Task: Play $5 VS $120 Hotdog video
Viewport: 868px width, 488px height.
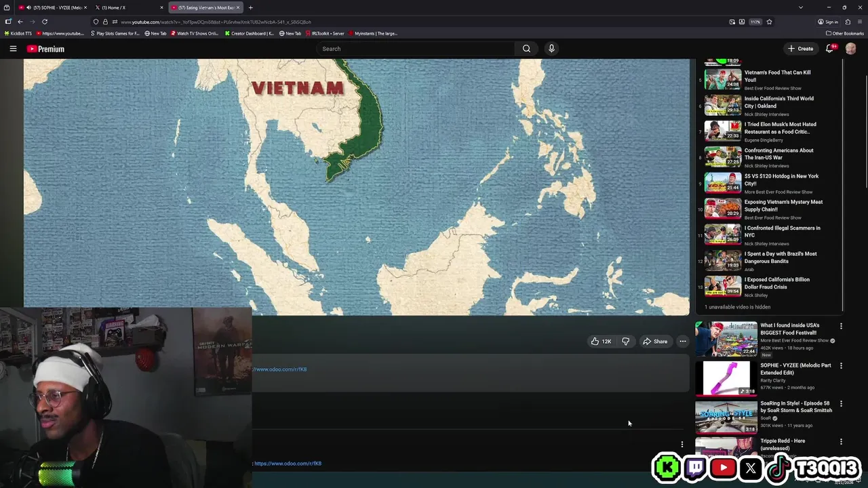Action: click(723, 183)
